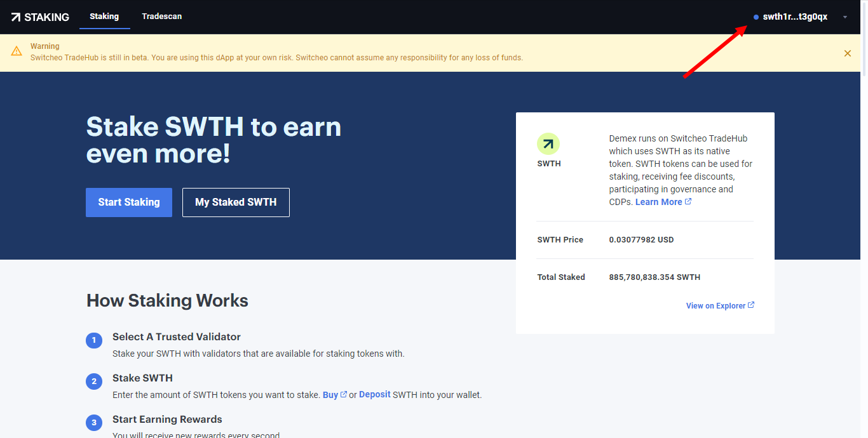Image resolution: width=868 pixels, height=438 pixels.
Task: Click 'Start Earning Rewards' heading
Action: point(167,420)
